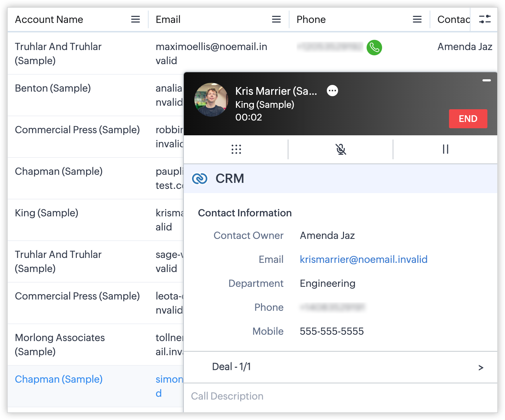Click the green call icon beside the phone number
Viewport: 505px width, 420px height.
point(374,47)
